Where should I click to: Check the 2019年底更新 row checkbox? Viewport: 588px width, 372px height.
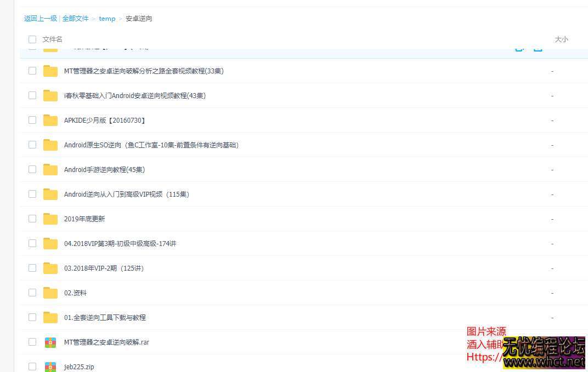(x=32, y=219)
